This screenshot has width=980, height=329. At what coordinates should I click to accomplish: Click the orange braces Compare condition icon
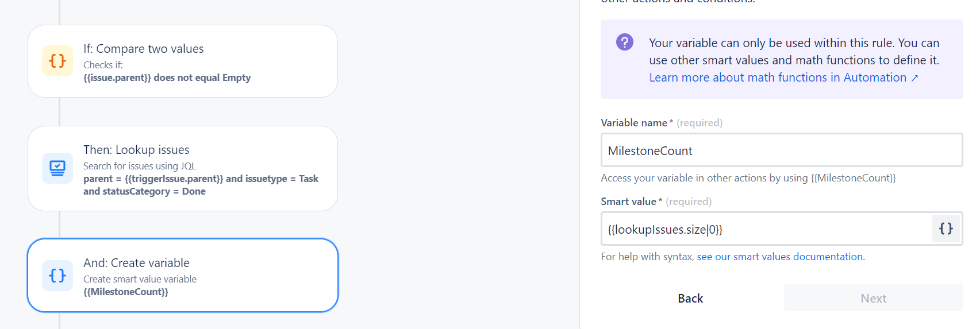click(57, 61)
